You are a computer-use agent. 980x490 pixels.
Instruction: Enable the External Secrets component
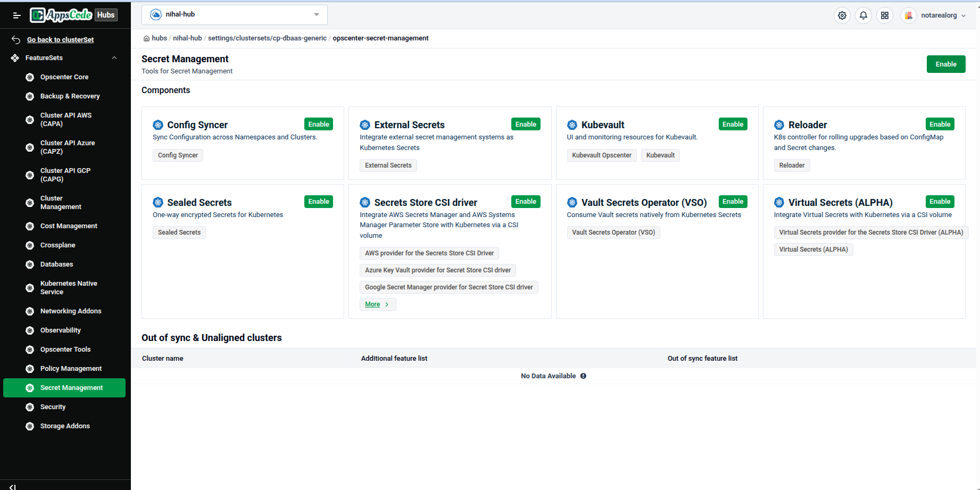tap(526, 124)
